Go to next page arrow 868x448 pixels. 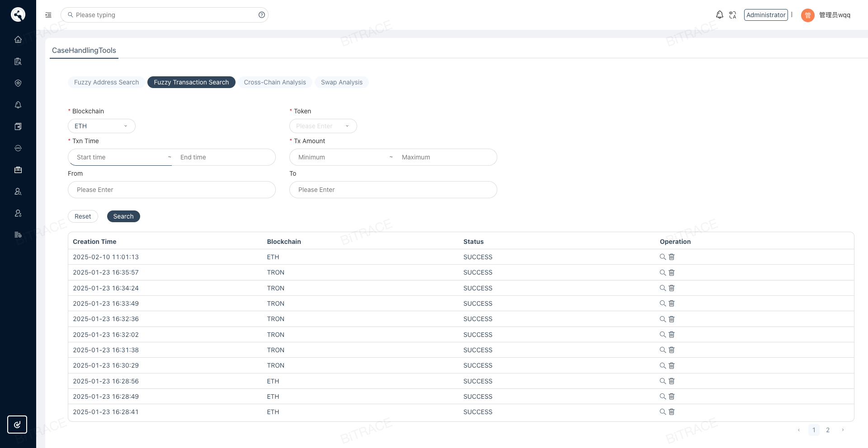(x=843, y=430)
